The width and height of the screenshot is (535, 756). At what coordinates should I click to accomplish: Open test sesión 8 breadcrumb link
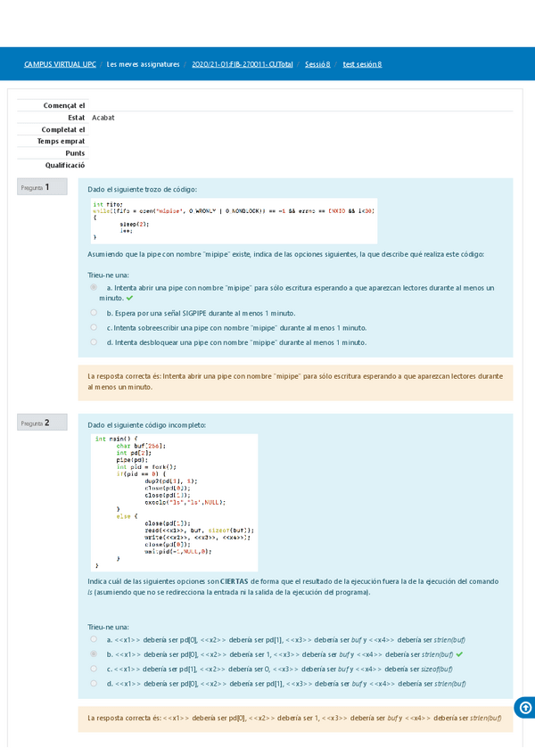(x=362, y=64)
